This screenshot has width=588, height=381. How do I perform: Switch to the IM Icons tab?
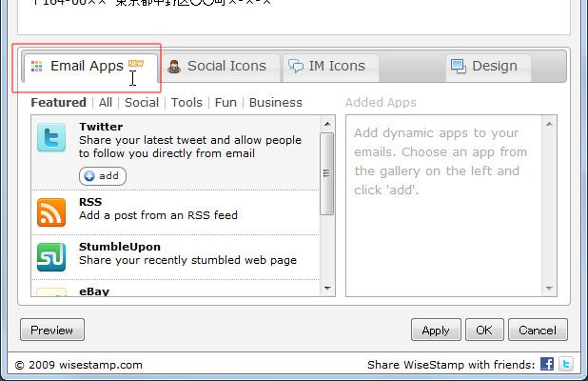point(330,68)
